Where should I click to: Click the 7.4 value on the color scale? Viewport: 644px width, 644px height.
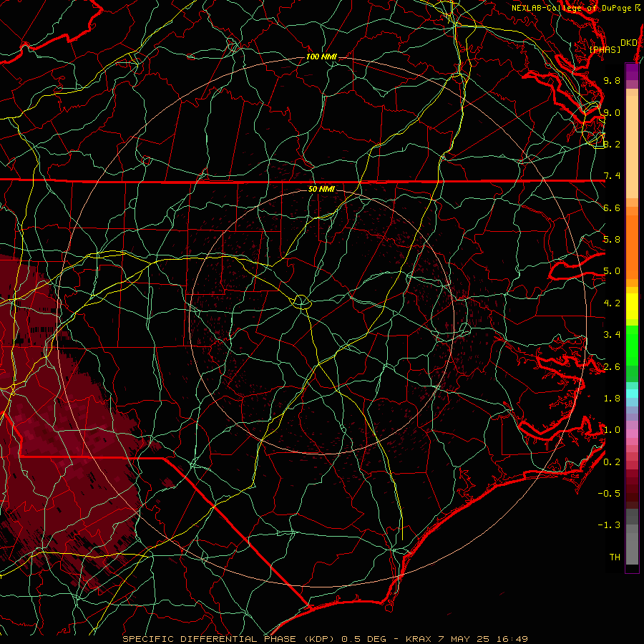point(612,176)
